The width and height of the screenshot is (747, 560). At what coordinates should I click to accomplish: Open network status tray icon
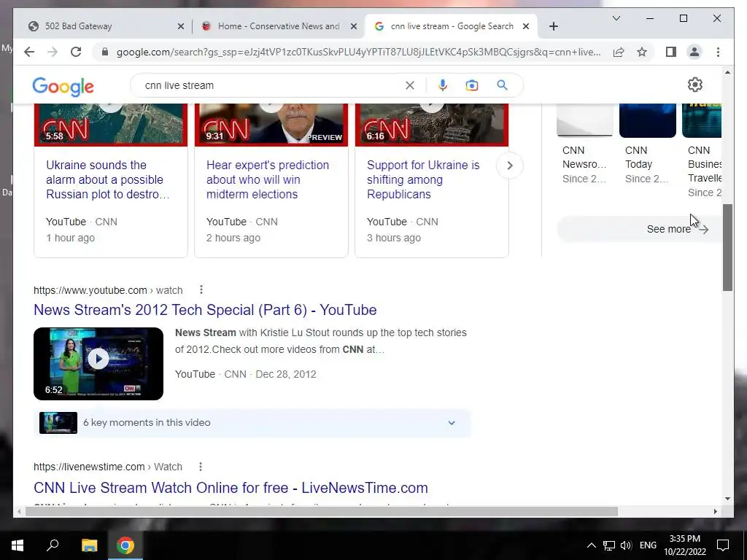(x=609, y=545)
